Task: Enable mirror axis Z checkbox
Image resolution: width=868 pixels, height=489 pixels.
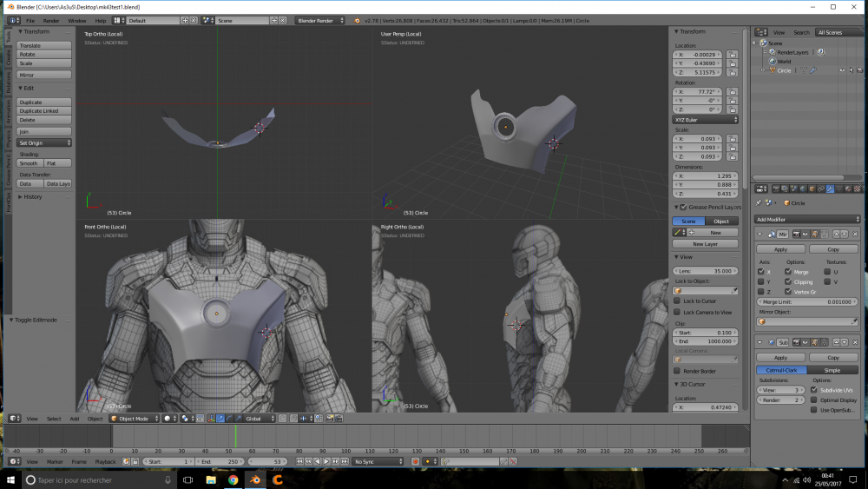Action: click(761, 291)
